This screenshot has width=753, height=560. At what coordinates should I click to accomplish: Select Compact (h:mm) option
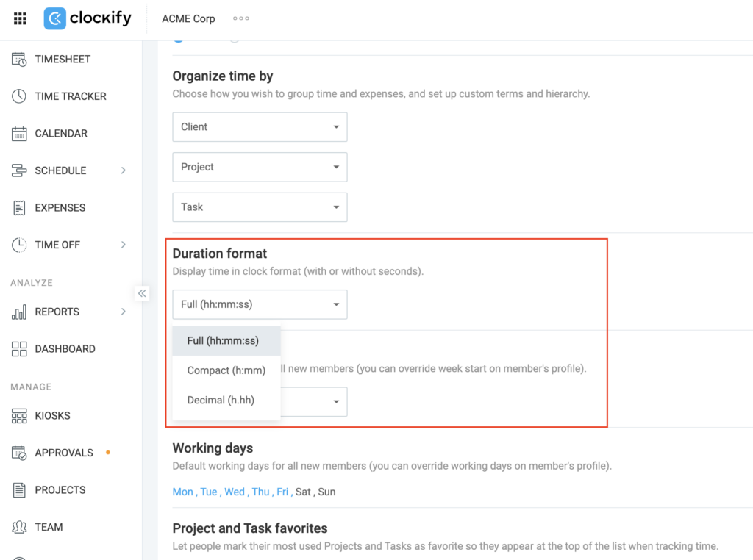[x=226, y=370]
